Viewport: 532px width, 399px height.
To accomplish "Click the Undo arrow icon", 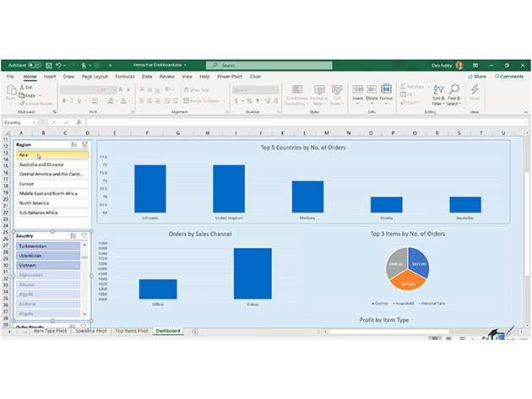I will coord(58,65).
